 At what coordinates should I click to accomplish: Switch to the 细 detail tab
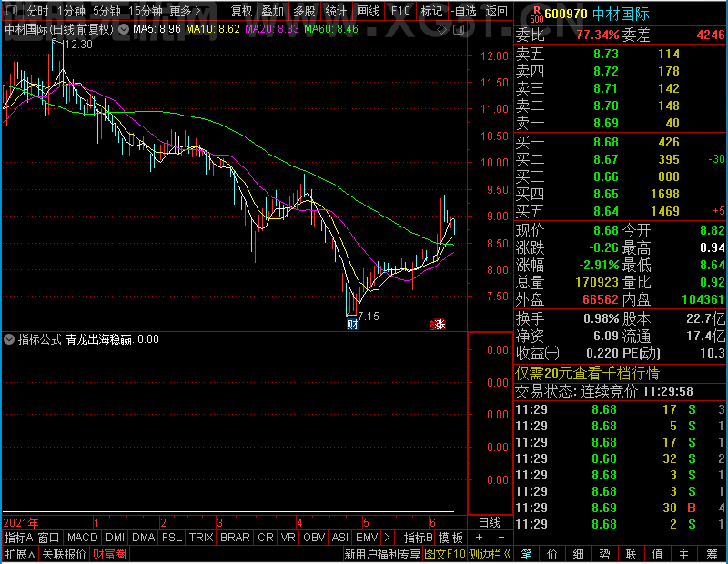coord(578,554)
